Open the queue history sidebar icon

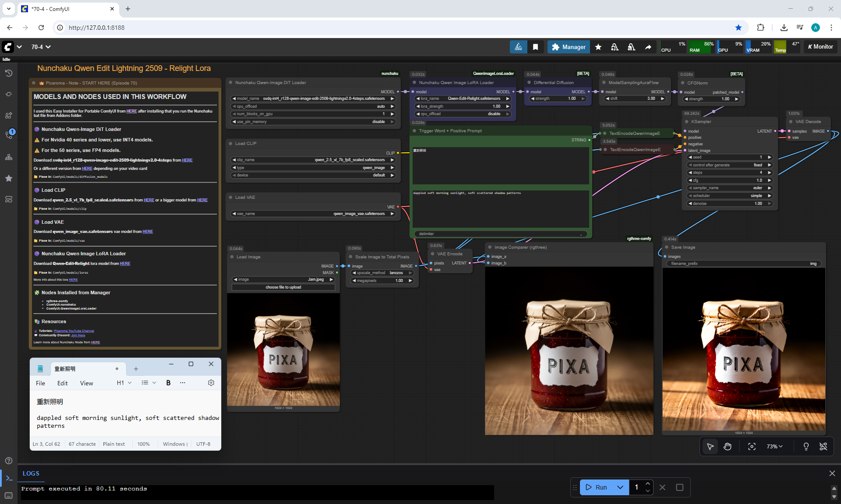(x=9, y=73)
